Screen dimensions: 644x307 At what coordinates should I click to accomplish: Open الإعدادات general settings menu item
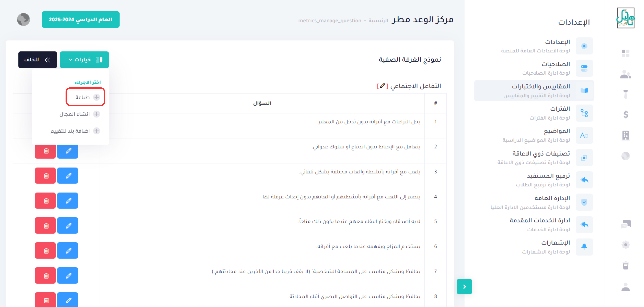(534, 46)
